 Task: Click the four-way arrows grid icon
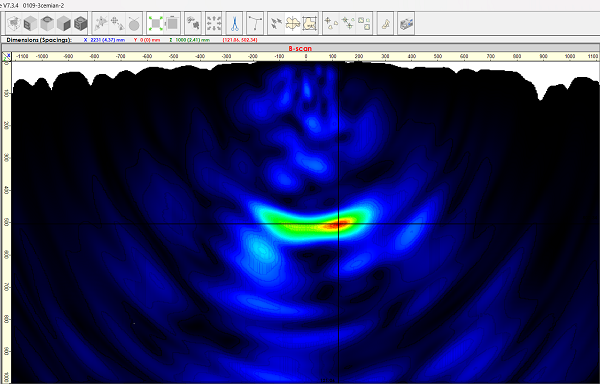(x=214, y=24)
